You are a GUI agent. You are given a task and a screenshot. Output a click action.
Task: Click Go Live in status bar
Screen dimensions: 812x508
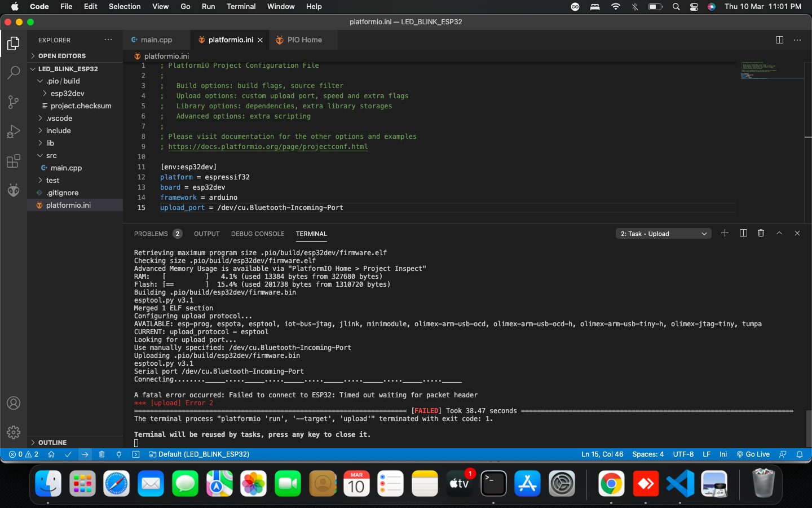pyautogui.click(x=753, y=454)
